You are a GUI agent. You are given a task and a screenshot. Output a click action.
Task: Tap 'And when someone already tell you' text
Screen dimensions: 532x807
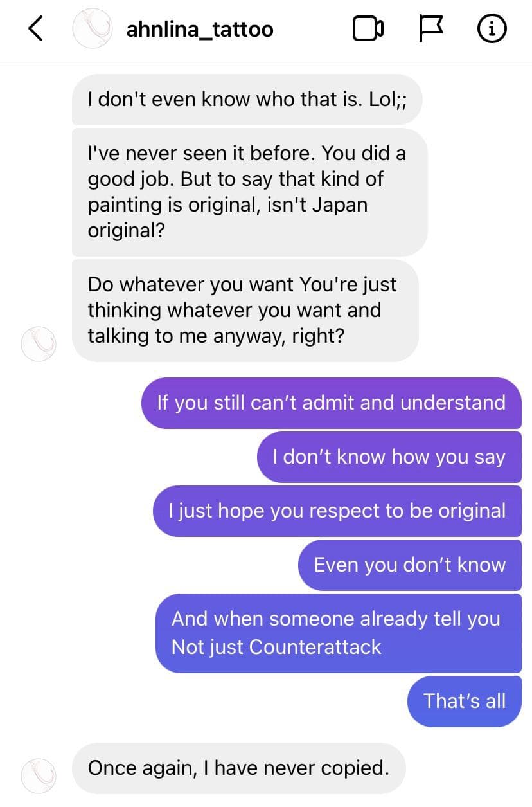pyautogui.click(x=335, y=619)
